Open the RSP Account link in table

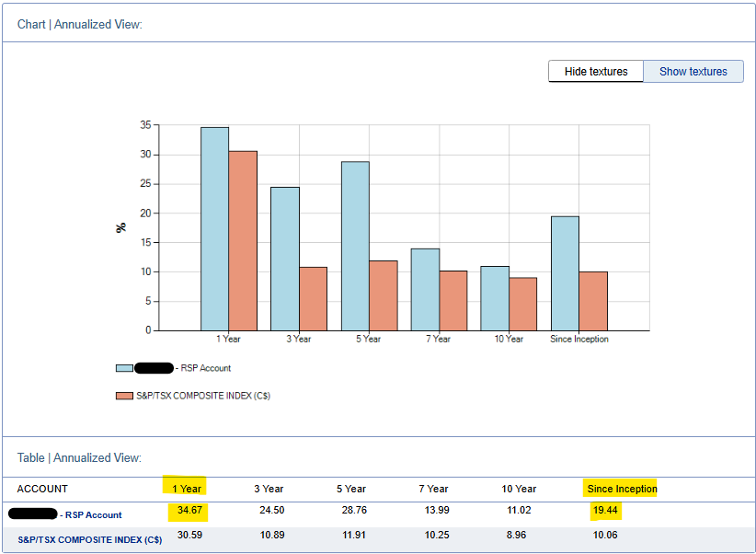click(93, 515)
